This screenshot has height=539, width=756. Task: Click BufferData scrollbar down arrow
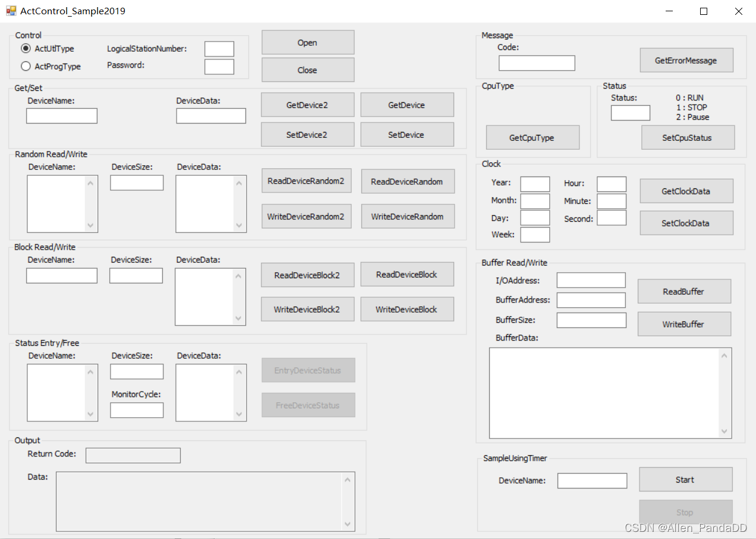coord(724,431)
